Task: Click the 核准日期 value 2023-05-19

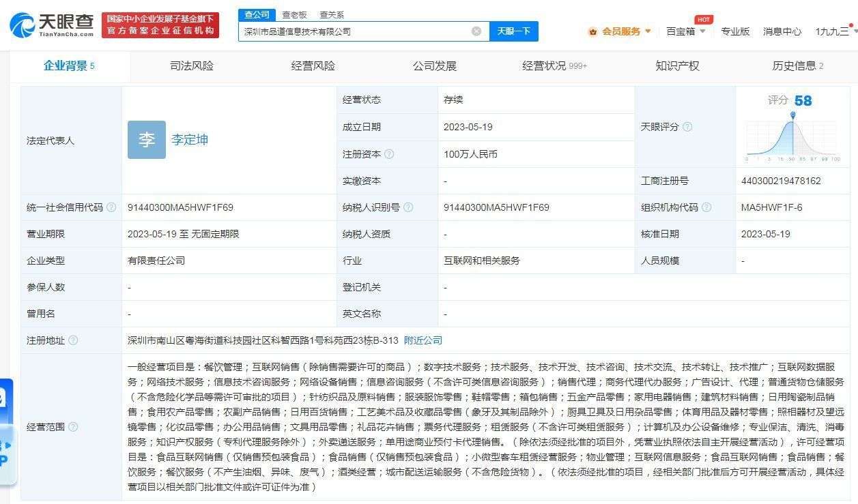Action: point(765,234)
